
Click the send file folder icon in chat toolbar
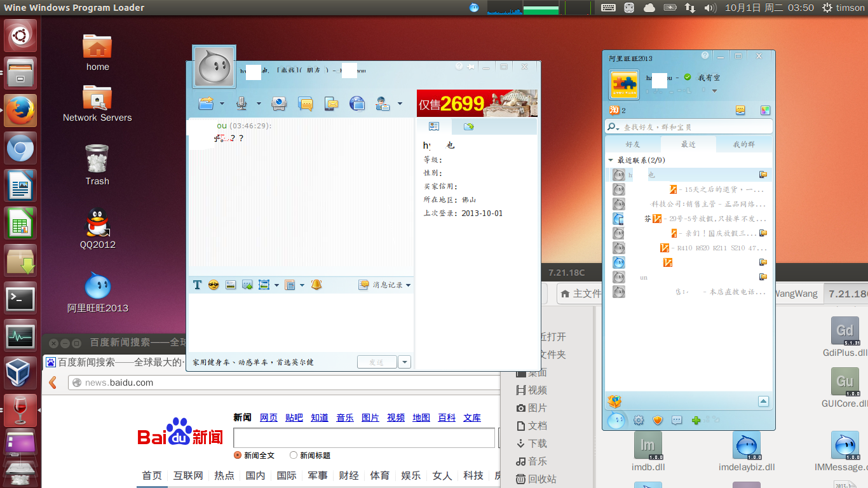pyautogui.click(x=206, y=103)
